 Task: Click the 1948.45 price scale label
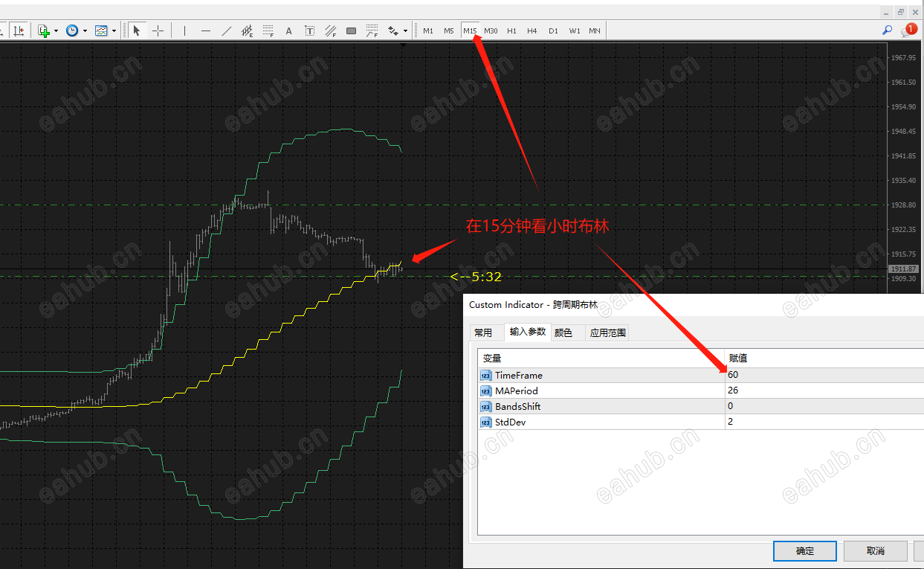tap(904, 131)
